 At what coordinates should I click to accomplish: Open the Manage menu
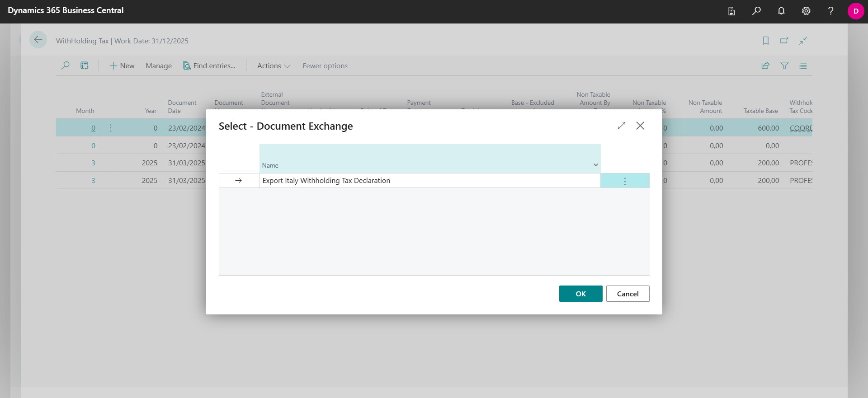pyautogui.click(x=159, y=66)
